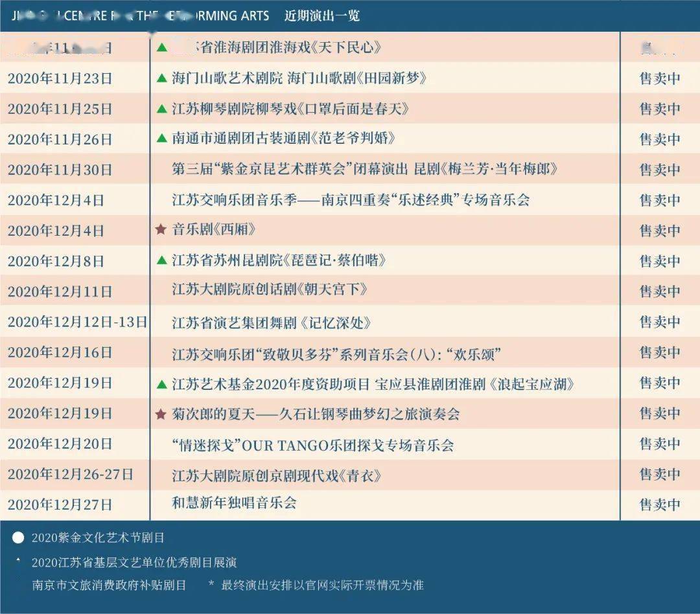Open “情迷探戈”OUR TANGO乐团探戈专场音乐会
Image resolution: width=700 pixels, height=614 pixels.
313,445
